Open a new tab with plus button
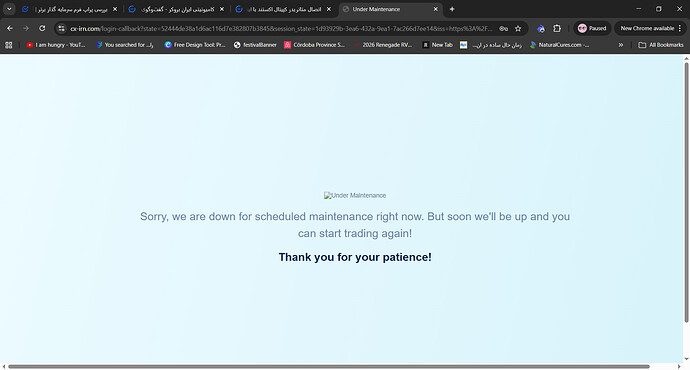 (x=452, y=9)
